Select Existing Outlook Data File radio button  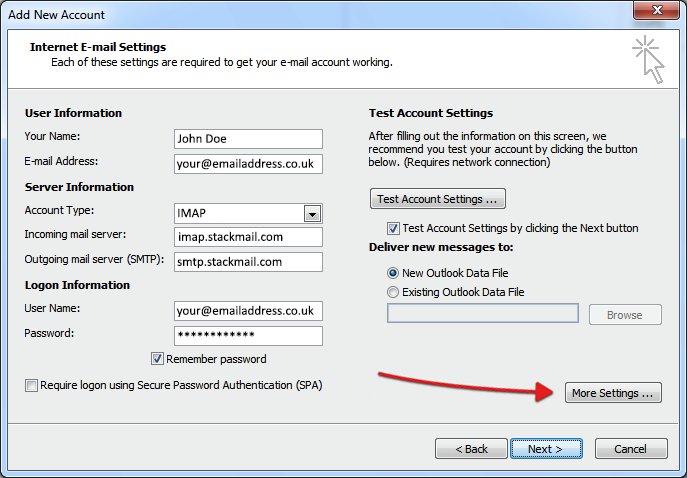click(x=393, y=292)
